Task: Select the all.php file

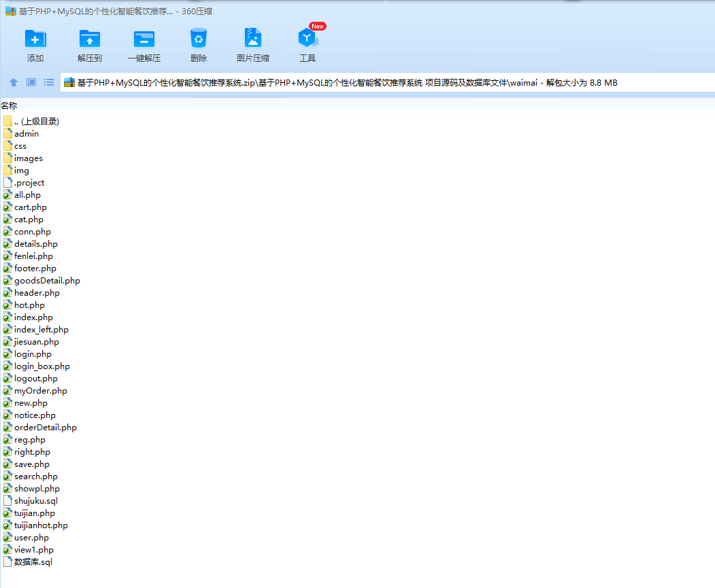Action: 22,195
